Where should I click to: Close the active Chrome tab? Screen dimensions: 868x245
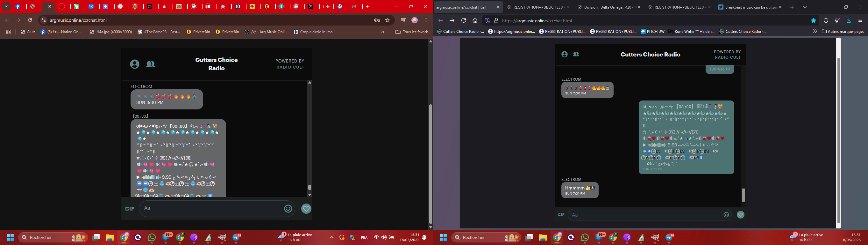click(x=50, y=6)
